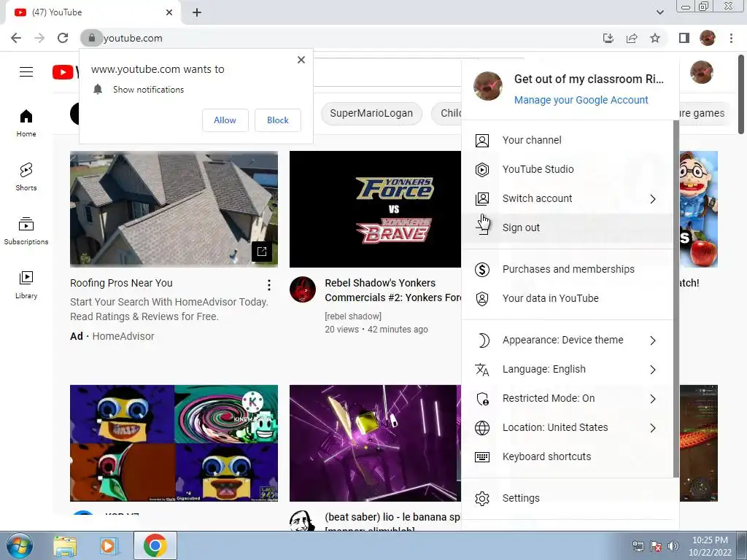Image resolution: width=747 pixels, height=560 pixels.
Task: Click the Chrome taskbar icon
Action: coord(155,545)
